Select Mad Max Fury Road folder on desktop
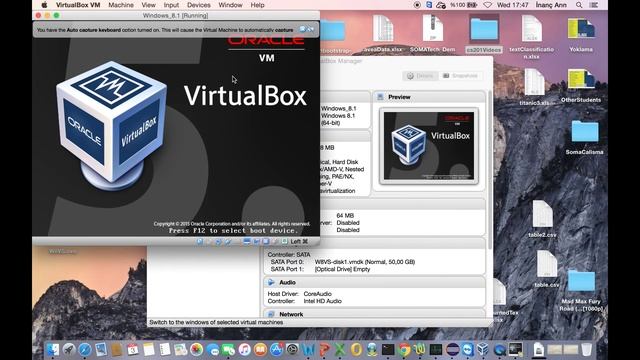Viewport: 640px width, 360px height. tap(581, 291)
